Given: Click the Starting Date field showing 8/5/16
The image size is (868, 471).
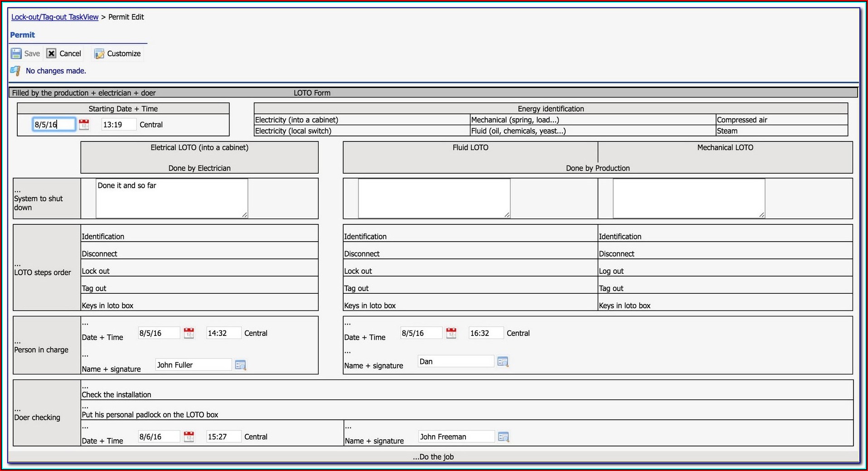Looking at the screenshot, I should 53,125.
